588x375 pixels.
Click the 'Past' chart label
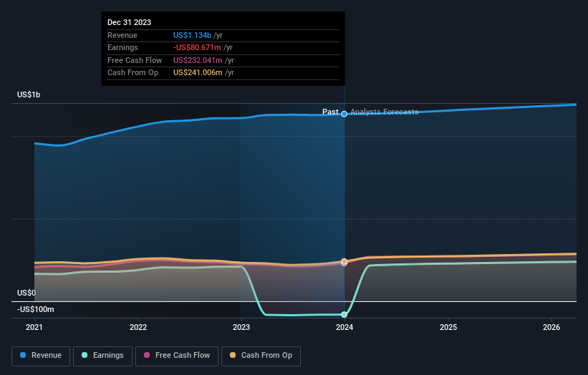click(330, 112)
